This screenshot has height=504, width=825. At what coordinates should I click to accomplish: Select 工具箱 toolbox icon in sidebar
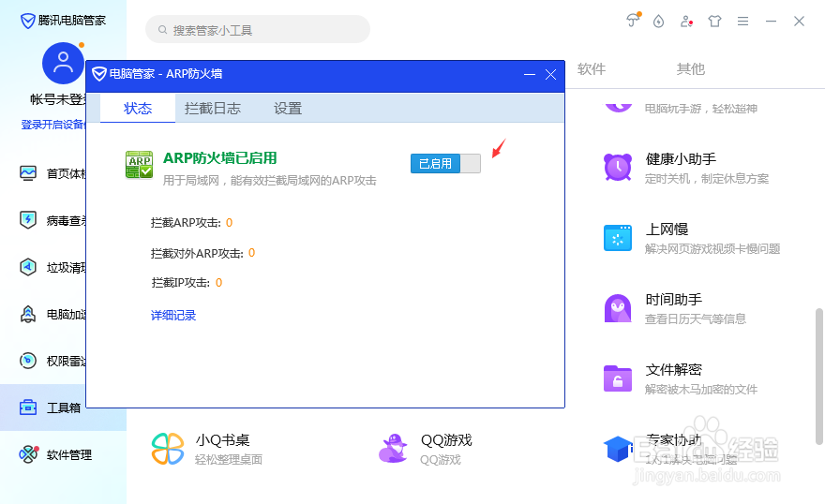click(x=28, y=408)
